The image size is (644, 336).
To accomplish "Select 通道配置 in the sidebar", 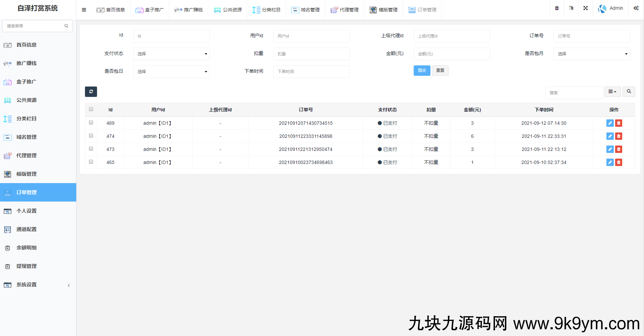I will tap(27, 229).
